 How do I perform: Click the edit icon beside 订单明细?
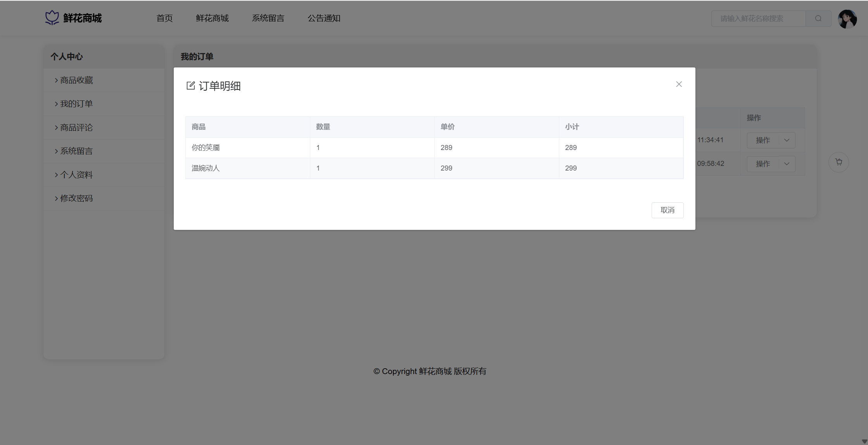190,86
